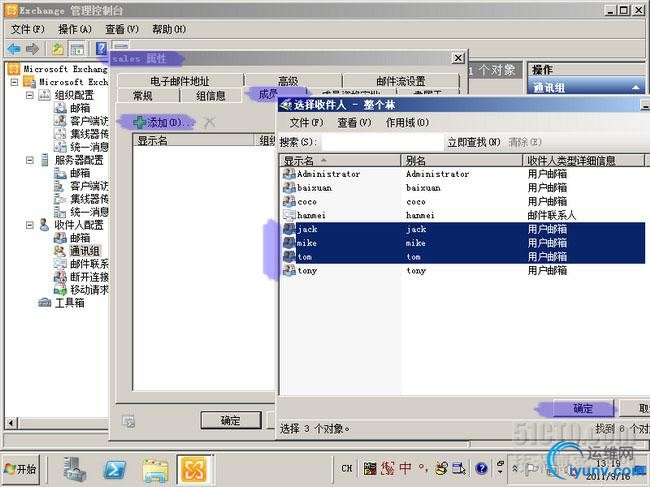Click the Disconnected Mailbox tree icon
This screenshot has width=650, height=487.
pos(60,276)
